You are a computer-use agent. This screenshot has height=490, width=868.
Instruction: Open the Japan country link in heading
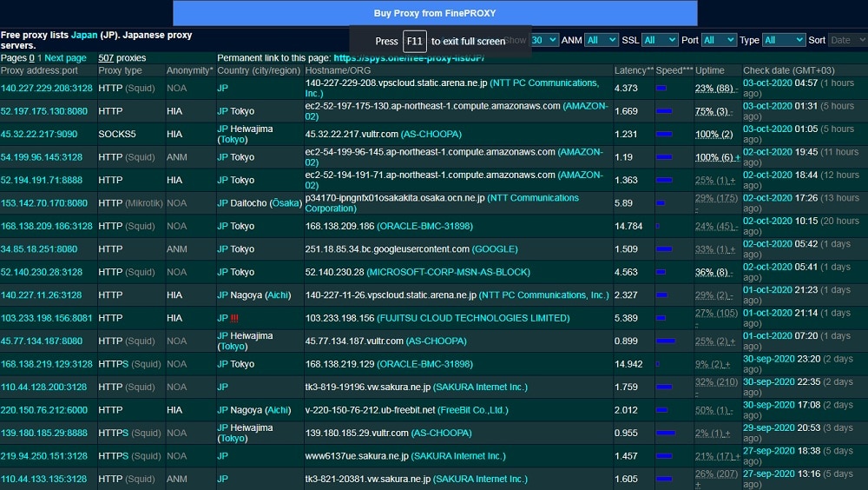[84, 35]
